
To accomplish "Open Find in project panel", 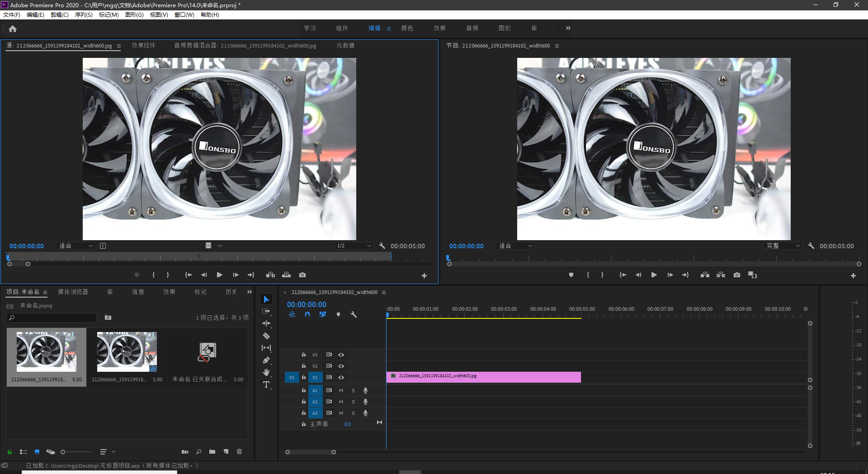I will click(199, 451).
